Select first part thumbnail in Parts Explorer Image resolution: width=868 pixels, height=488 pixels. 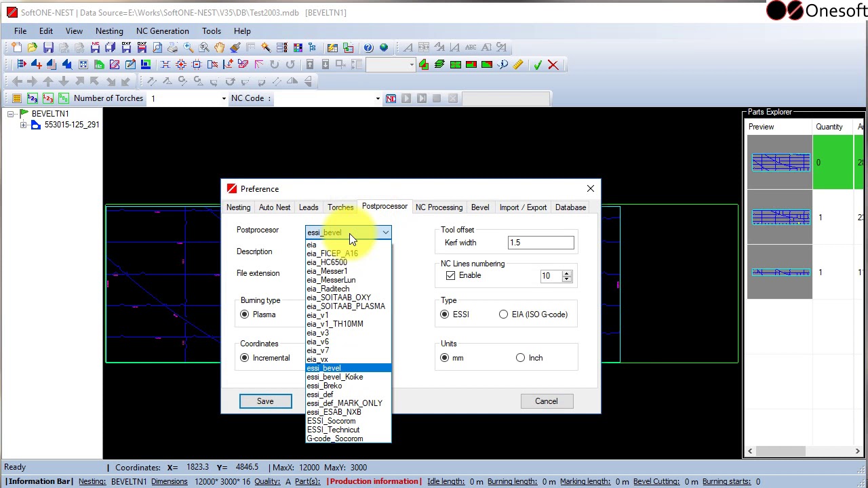coord(780,163)
